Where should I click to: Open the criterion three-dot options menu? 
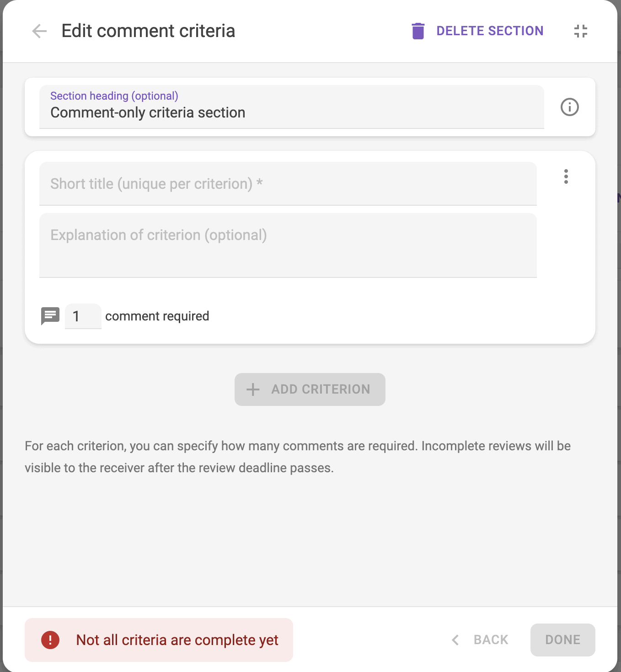coord(566,176)
